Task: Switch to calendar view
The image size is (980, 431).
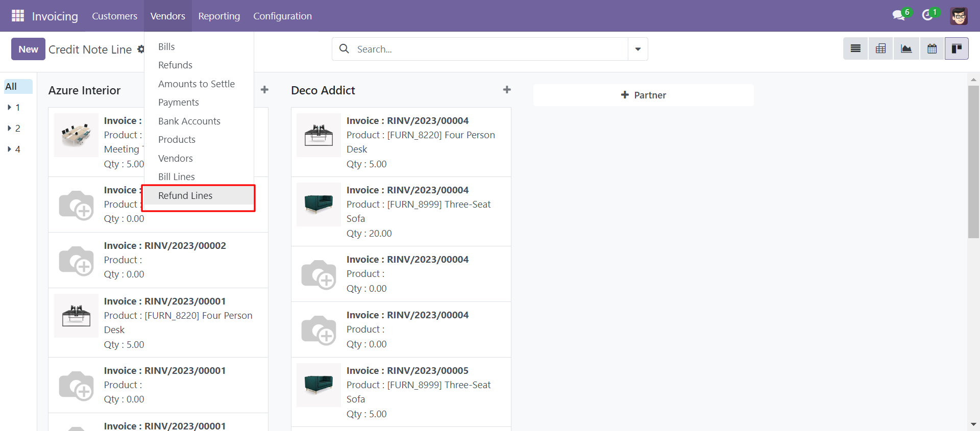Action: [x=932, y=49]
